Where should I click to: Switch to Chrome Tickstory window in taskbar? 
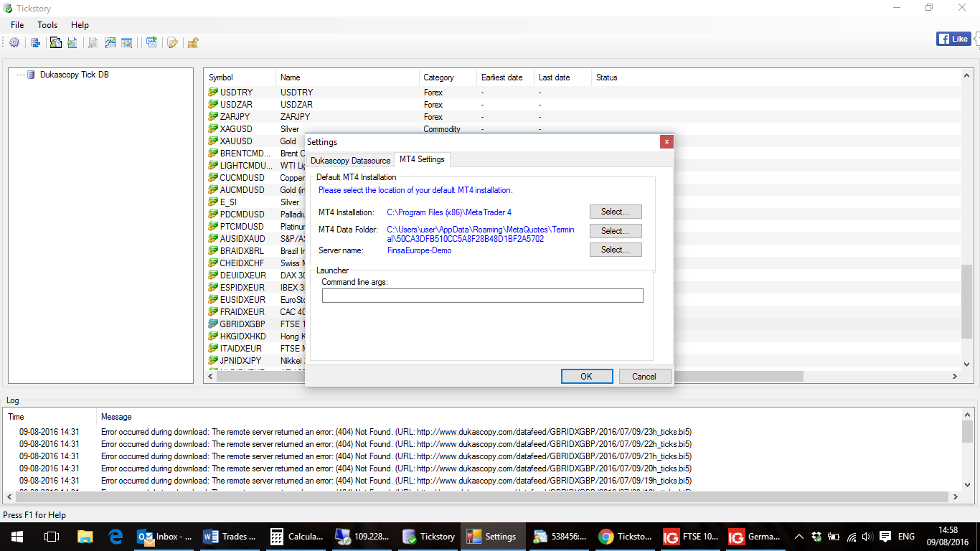626,536
